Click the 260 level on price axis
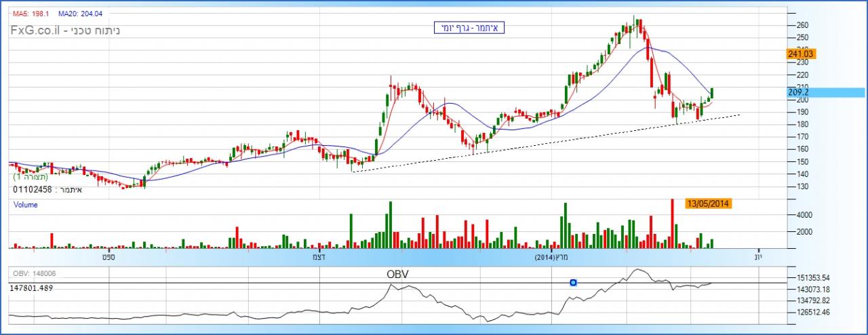This screenshot has height=335, width=868. (x=802, y=26)
